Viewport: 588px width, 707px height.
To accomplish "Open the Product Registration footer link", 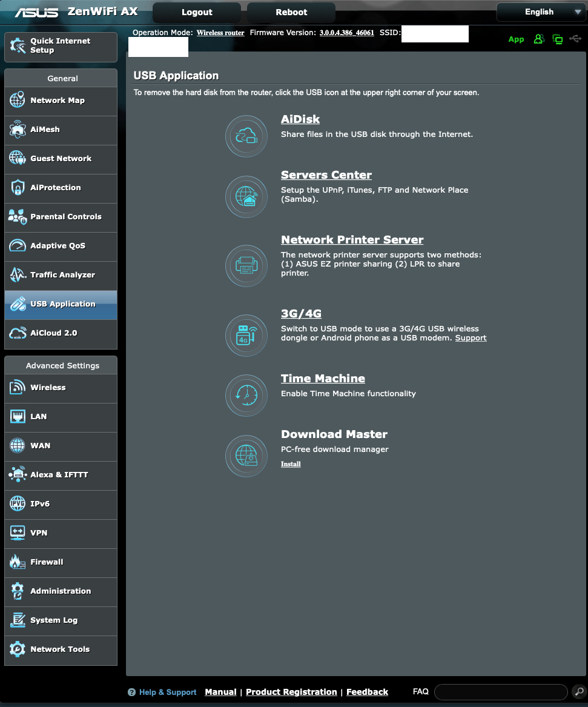I will click(x=291, y=692).
